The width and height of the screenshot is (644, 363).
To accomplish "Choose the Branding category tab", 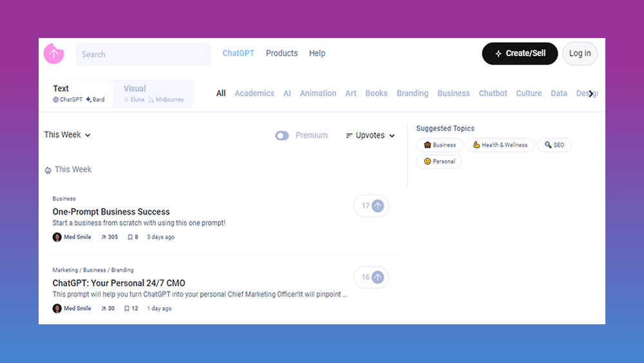I will [412, 93].
